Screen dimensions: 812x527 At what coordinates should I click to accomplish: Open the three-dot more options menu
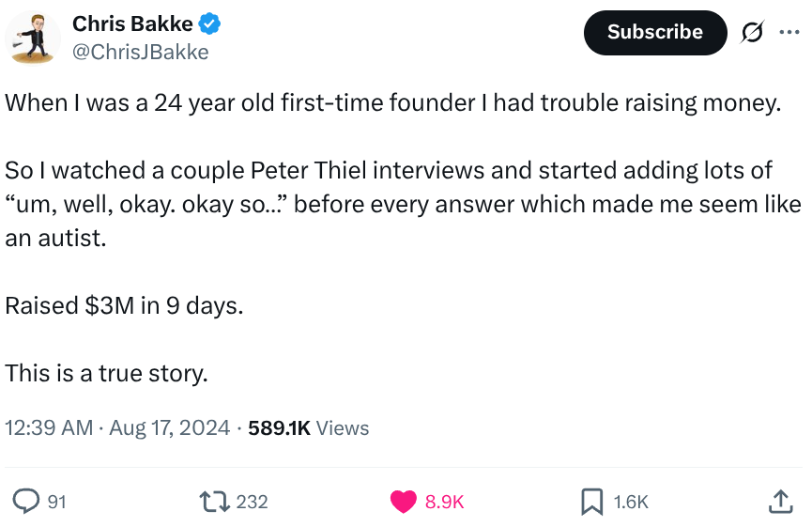point(789,32)
